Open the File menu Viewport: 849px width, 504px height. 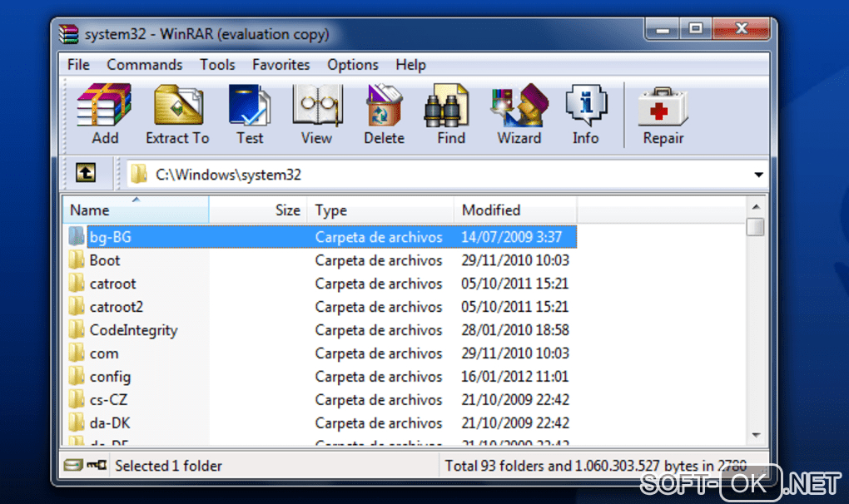click(78, 64)
